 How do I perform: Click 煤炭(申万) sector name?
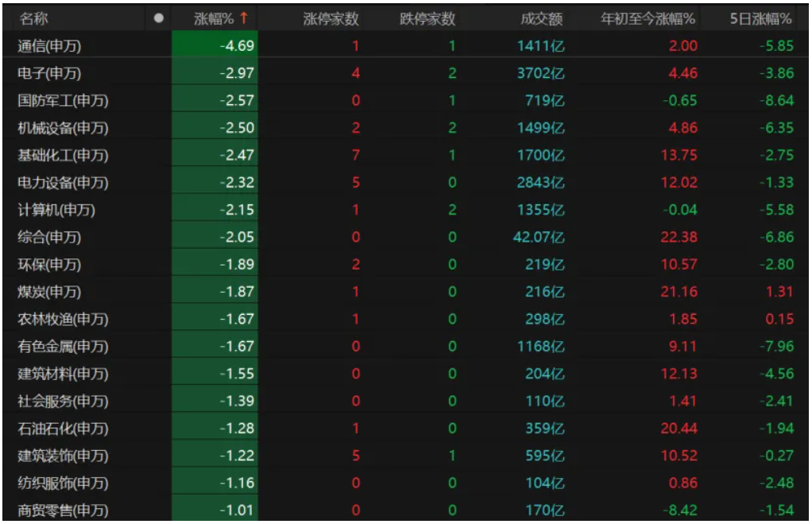[49, 292]
